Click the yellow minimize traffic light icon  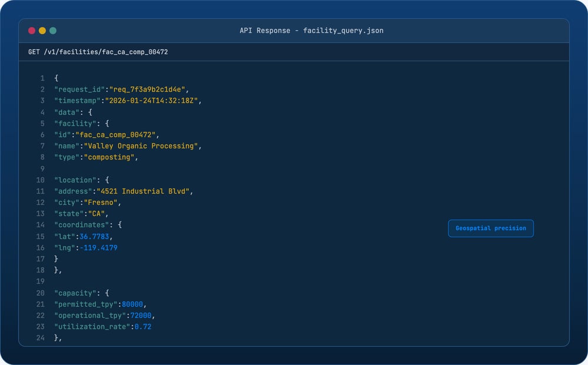tap(42, 30)
